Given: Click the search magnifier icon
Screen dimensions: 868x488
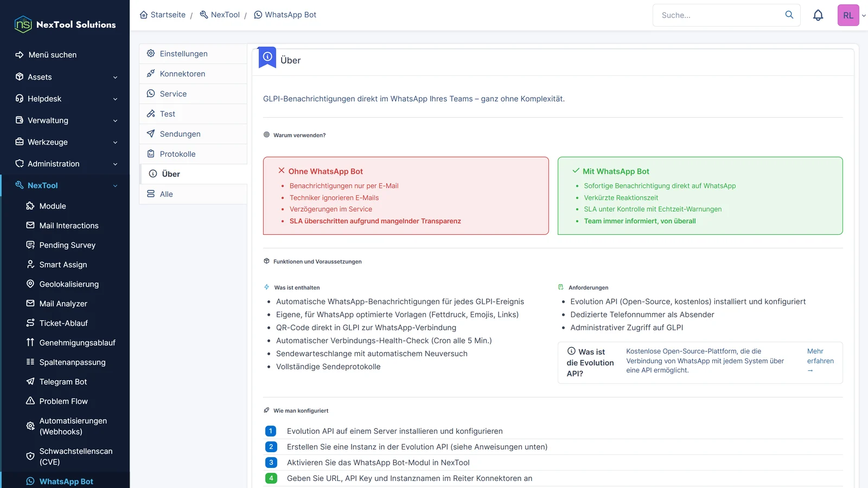Looking at the screenshot, I should (x=789, y=15).
